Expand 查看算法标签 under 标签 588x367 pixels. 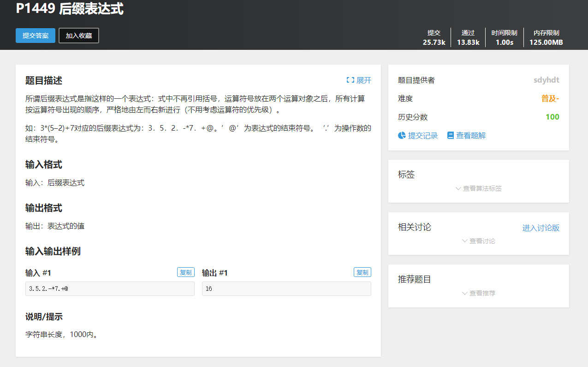pos(478,188)
